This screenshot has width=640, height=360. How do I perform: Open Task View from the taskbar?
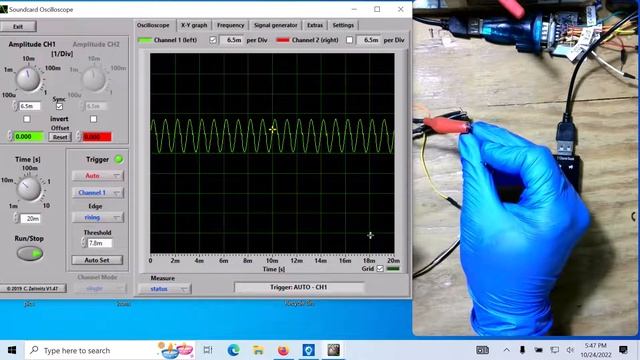pyautogui.click(x=208, y=350)
